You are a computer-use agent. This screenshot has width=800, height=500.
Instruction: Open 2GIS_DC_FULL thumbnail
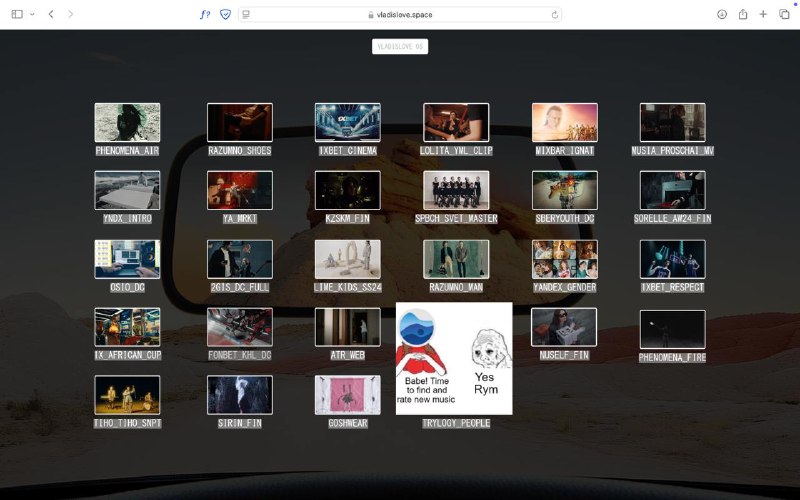coord(240,259)
